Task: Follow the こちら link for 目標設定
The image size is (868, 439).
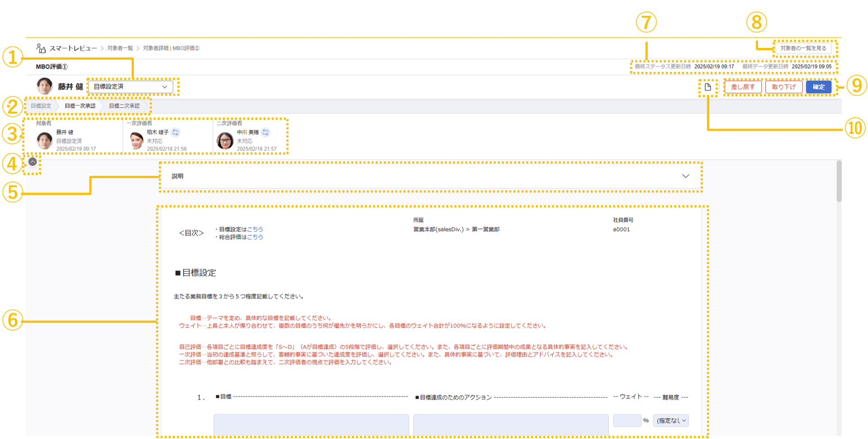Action: (255, 229)
